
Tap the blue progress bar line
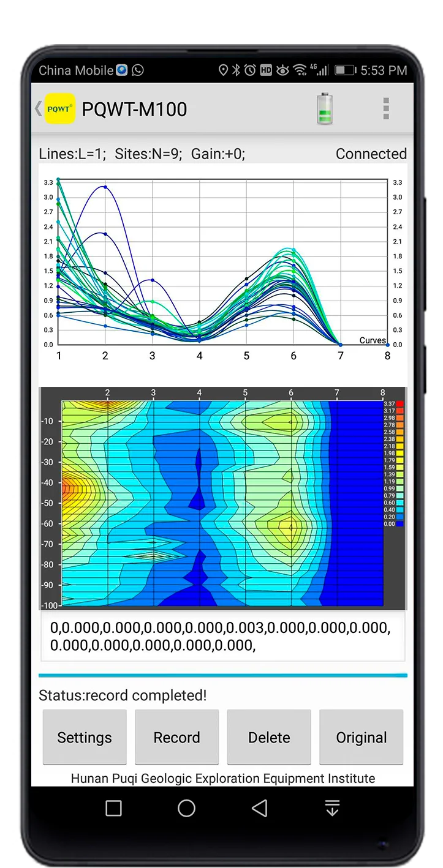point(222,675)
